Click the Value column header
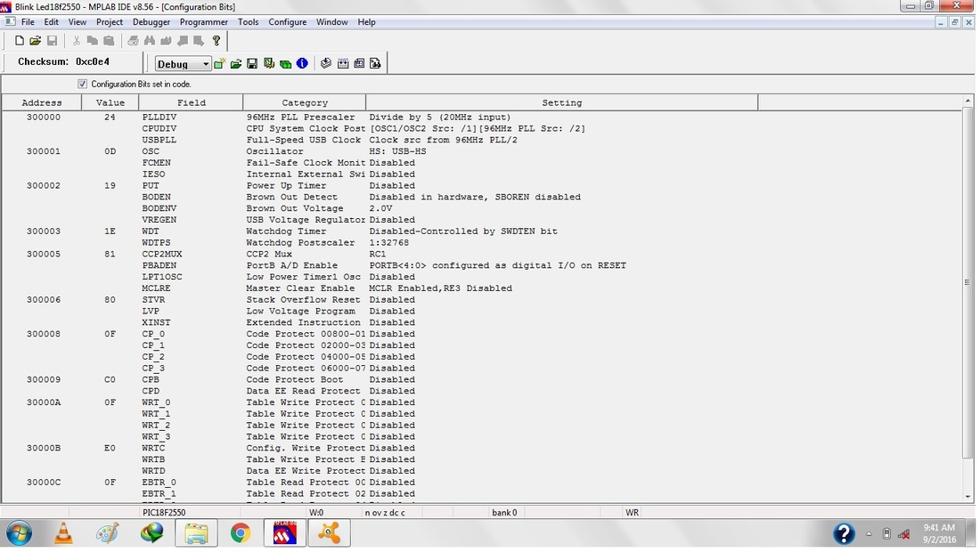This screenshot has width=980, height=552. [110, 102]
